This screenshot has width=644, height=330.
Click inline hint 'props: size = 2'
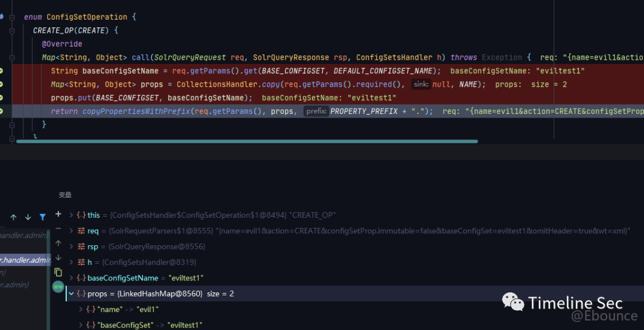(531, 84)
